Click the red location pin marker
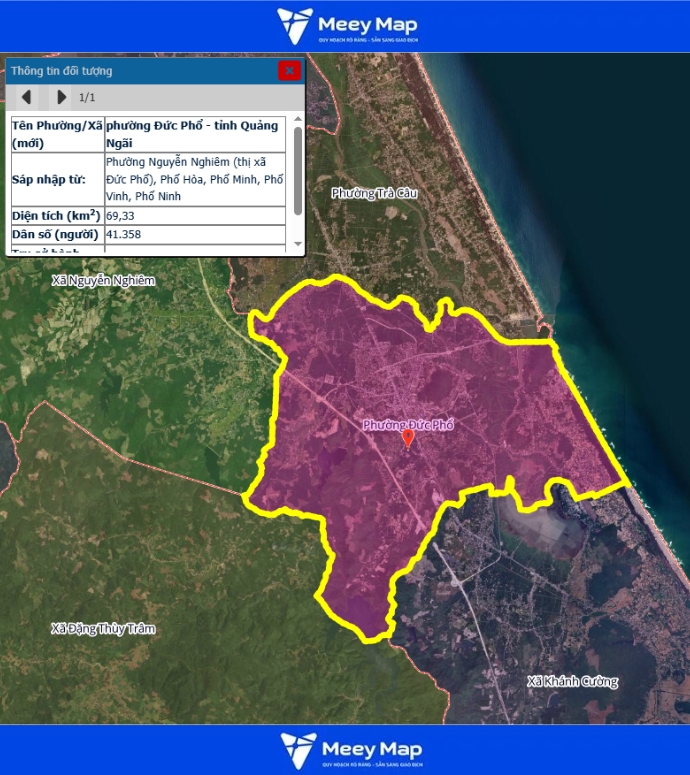690x775 pixels. [408, 439]
